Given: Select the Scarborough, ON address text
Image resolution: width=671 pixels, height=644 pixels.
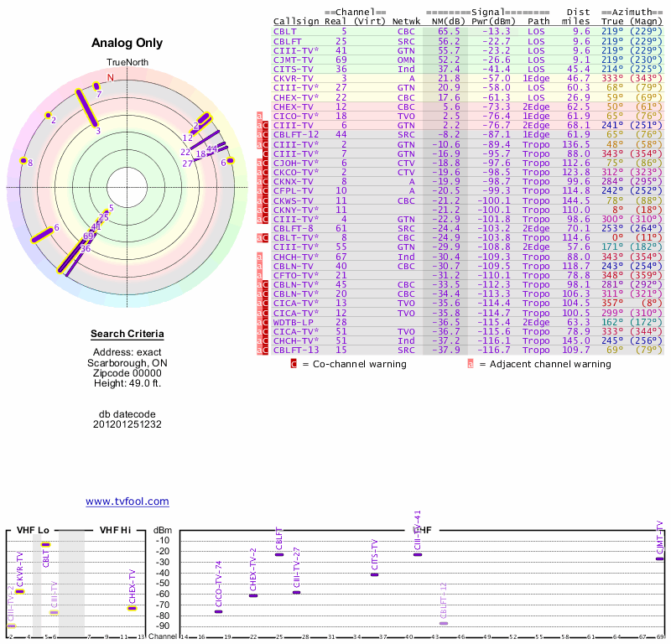Looking at the screenshot, I should point(127,363).
